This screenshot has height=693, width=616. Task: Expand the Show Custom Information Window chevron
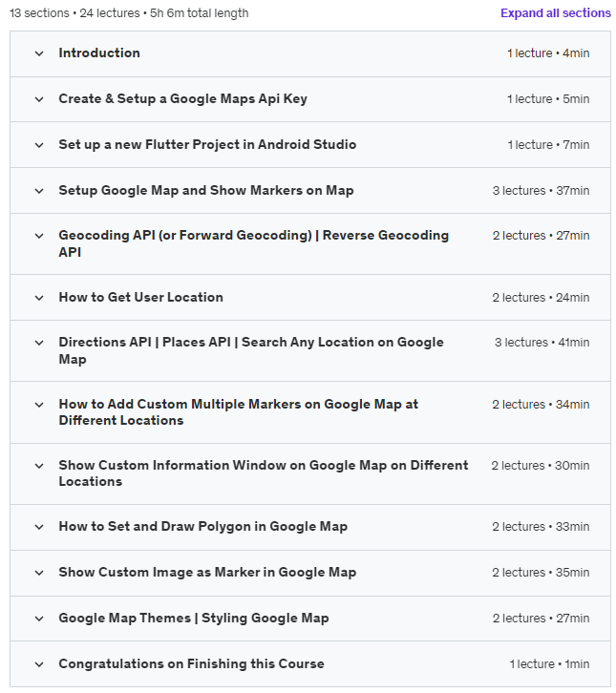pos(39,466)
